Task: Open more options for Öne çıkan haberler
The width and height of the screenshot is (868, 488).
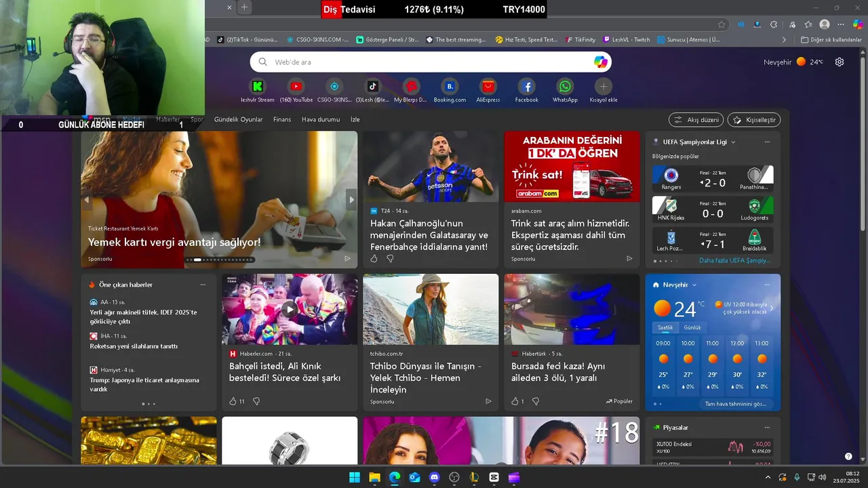Action: (x=203, y=285)
